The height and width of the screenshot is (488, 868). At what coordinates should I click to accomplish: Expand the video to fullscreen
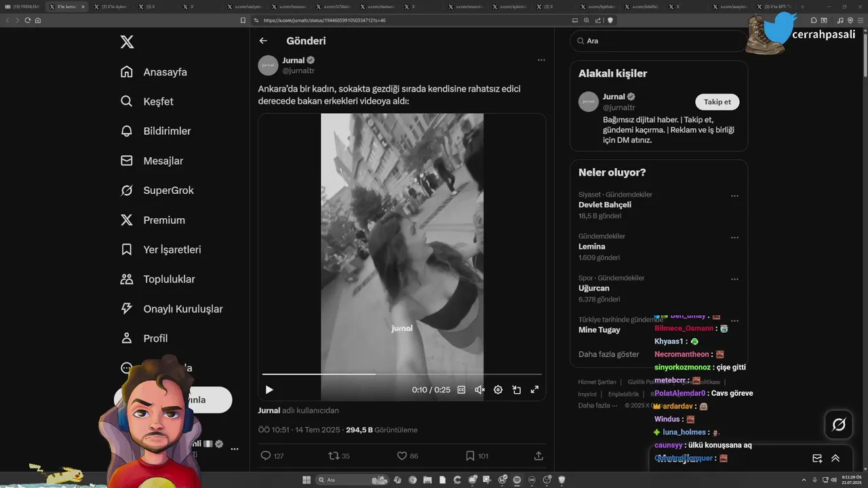point(534,390)
